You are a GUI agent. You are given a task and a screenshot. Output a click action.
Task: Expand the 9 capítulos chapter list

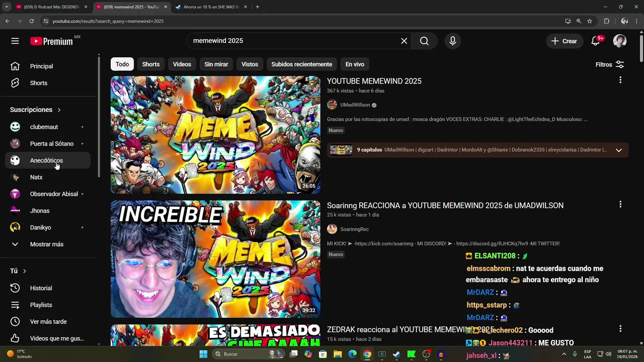[619, 150]
